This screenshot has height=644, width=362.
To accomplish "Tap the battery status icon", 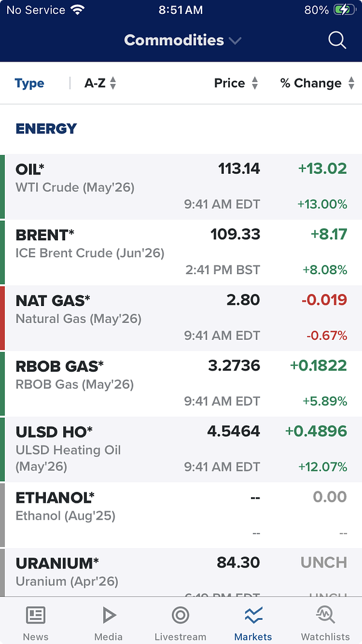I will click(345, 10).
